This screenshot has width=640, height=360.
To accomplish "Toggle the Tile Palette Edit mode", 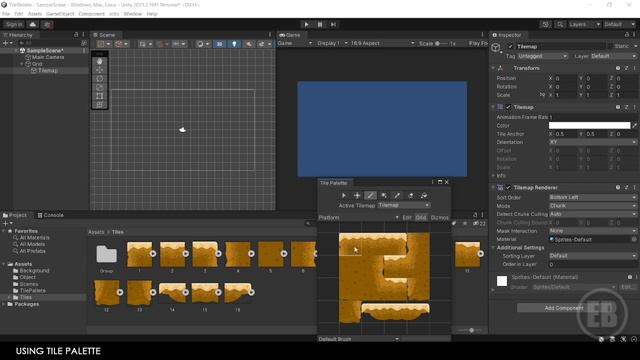I will [407, 218].
